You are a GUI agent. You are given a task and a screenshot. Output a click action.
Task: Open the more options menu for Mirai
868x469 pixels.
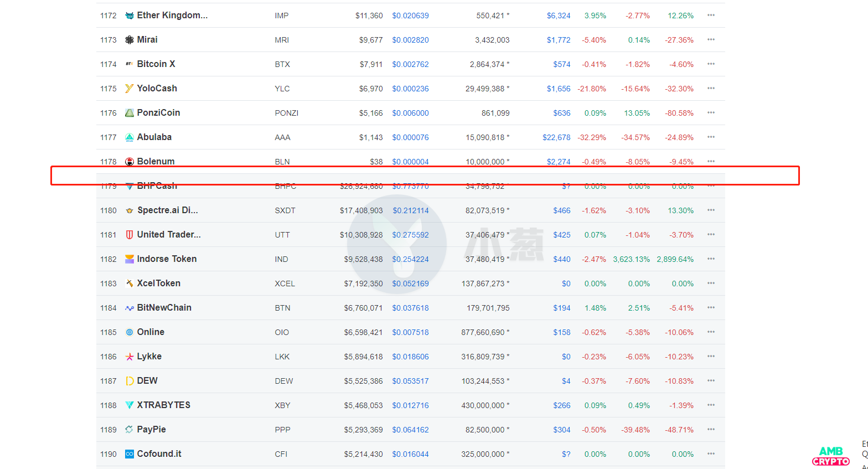click(x=711, y=40)
